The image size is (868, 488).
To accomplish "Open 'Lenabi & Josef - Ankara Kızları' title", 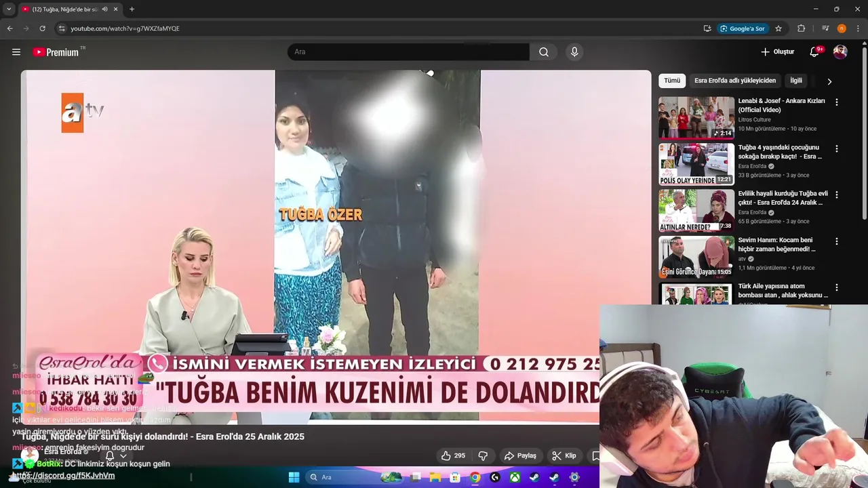I will pyautogui.click(x=782, y=105).
